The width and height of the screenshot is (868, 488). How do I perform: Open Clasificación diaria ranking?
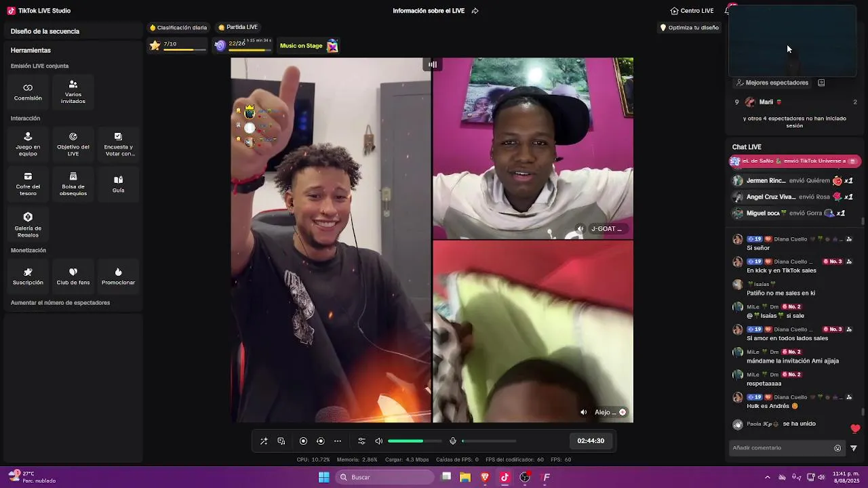pos(178,28)
